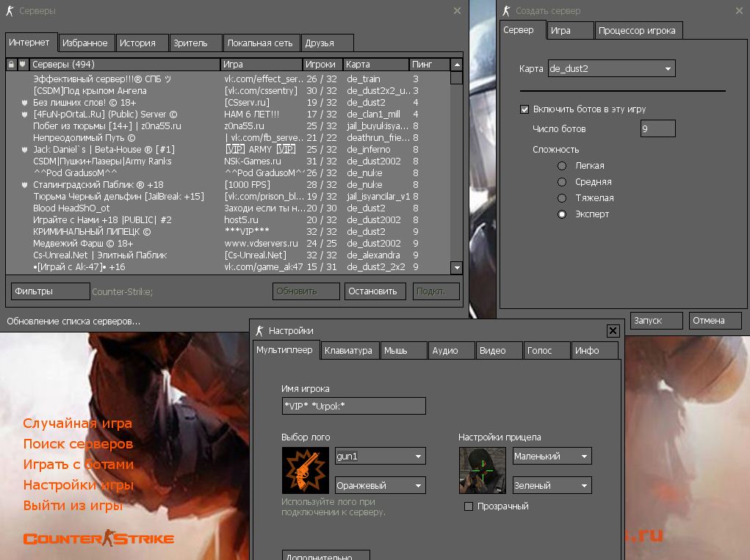The image size is (750, 560).
Task: Open 'Поиск серверов' from the main menu
Action: [x=78, y=444]
